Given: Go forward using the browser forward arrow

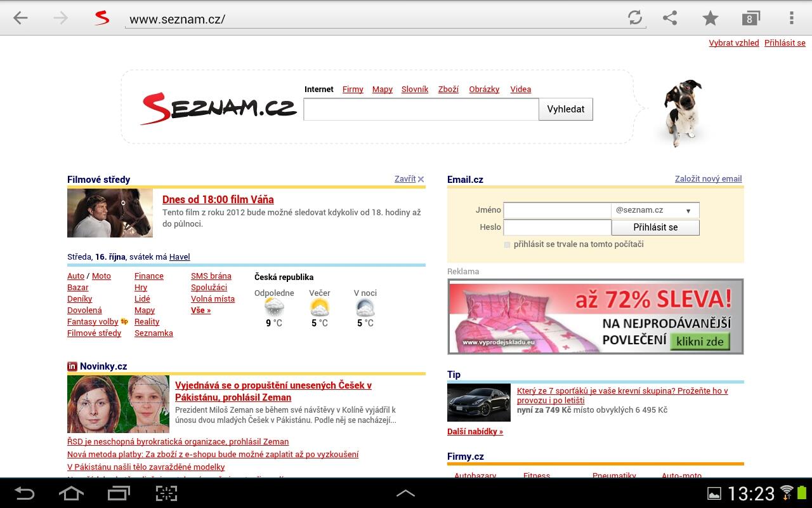Looking at the screenshot, I should 61,18.
